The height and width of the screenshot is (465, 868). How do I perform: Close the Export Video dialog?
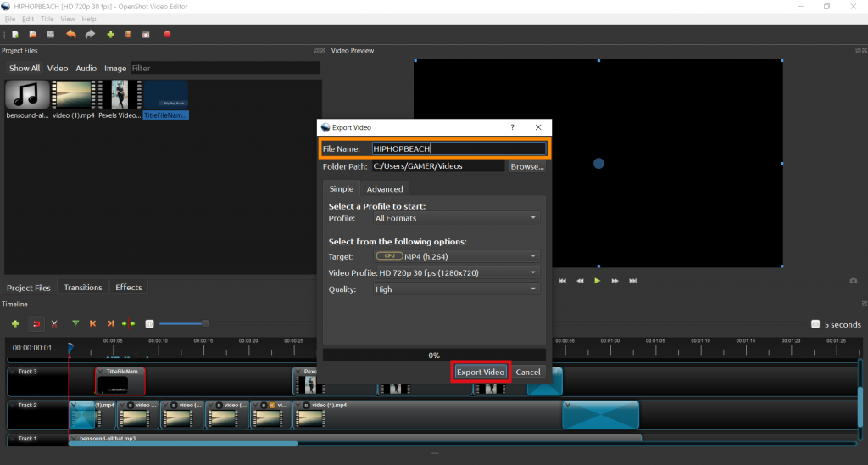pos(538,127)
